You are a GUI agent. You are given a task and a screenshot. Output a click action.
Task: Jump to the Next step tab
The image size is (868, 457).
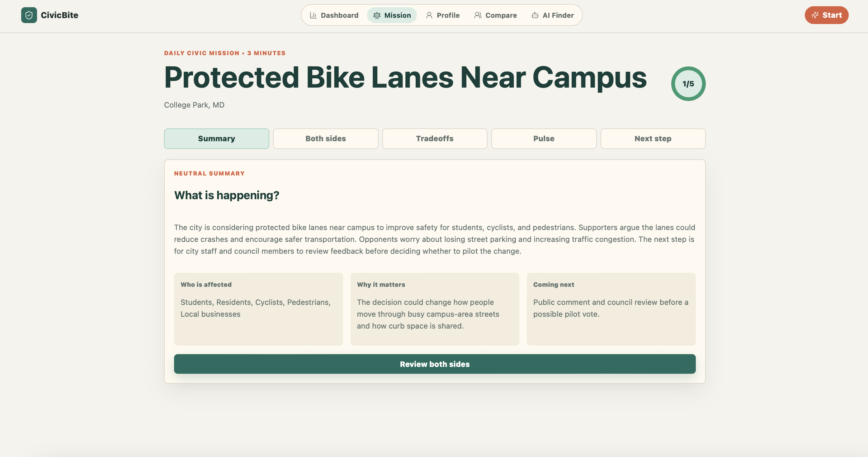[x=653, y=139]
